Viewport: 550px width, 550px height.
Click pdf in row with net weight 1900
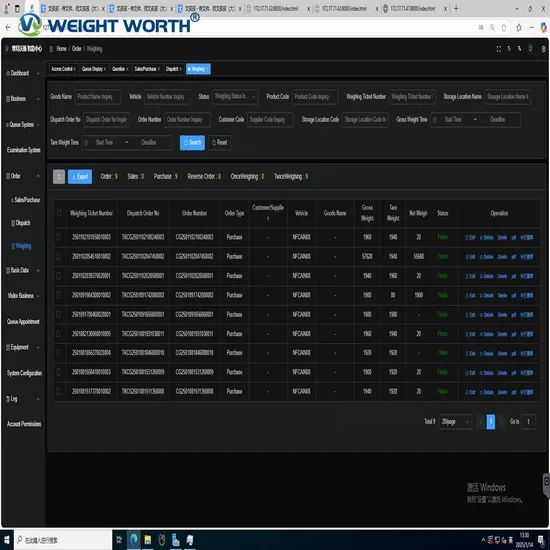click(514, 295)
